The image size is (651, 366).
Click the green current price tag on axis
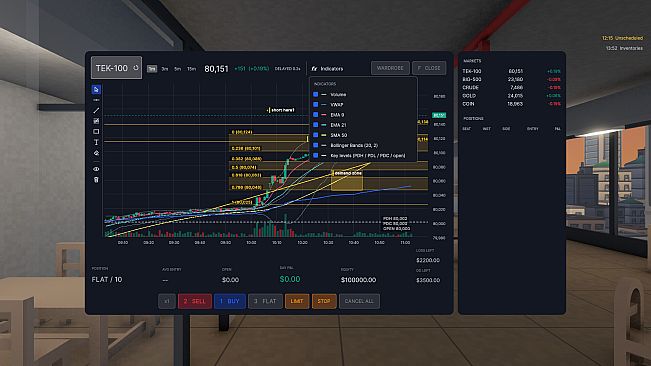(439, 115)
